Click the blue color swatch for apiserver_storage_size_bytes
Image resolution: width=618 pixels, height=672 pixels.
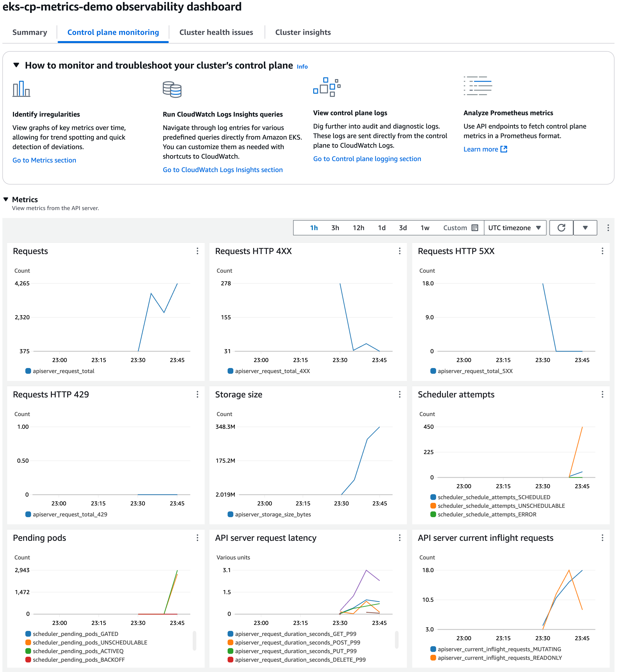(230, 514)
